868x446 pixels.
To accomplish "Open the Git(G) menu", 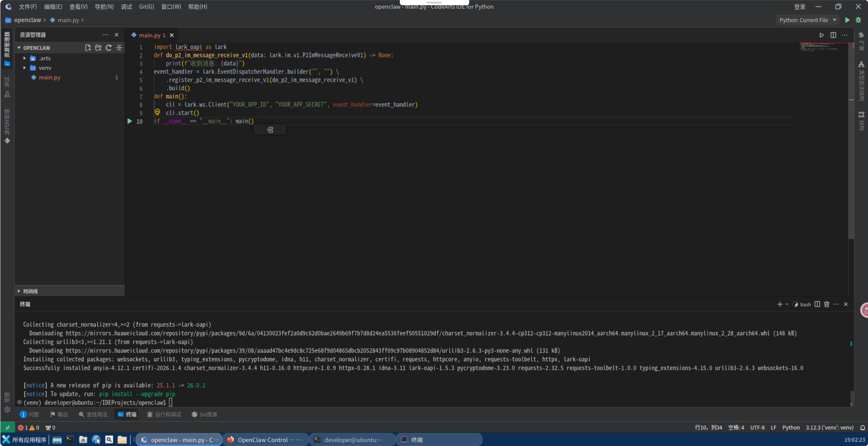I will click(146, 7).
